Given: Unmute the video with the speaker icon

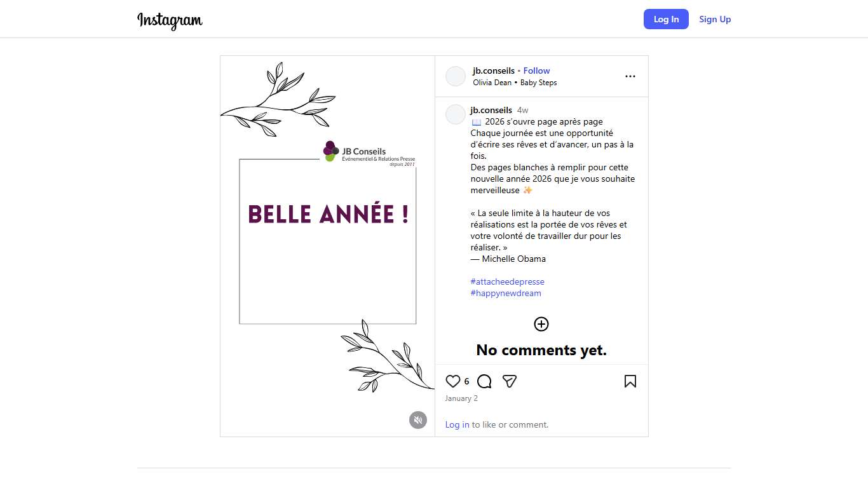Looking at the screenshot, I should tap(417, 420).
